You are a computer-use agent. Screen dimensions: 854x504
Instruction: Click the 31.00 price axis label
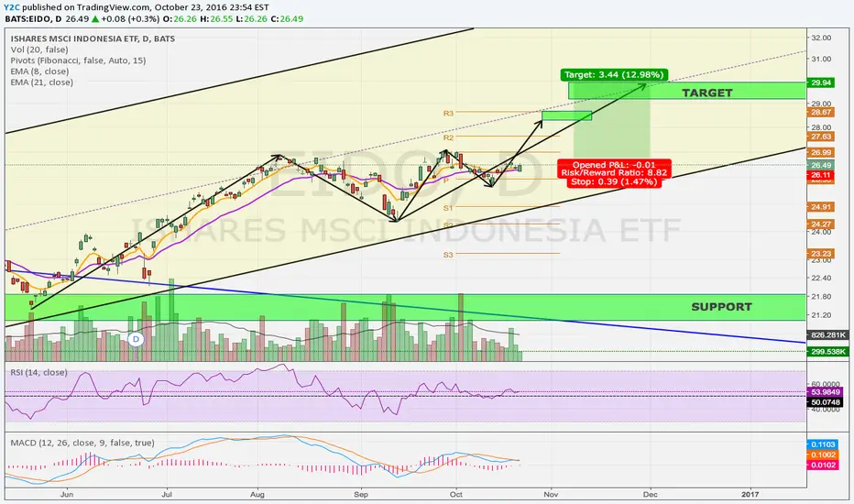(821, 59)
